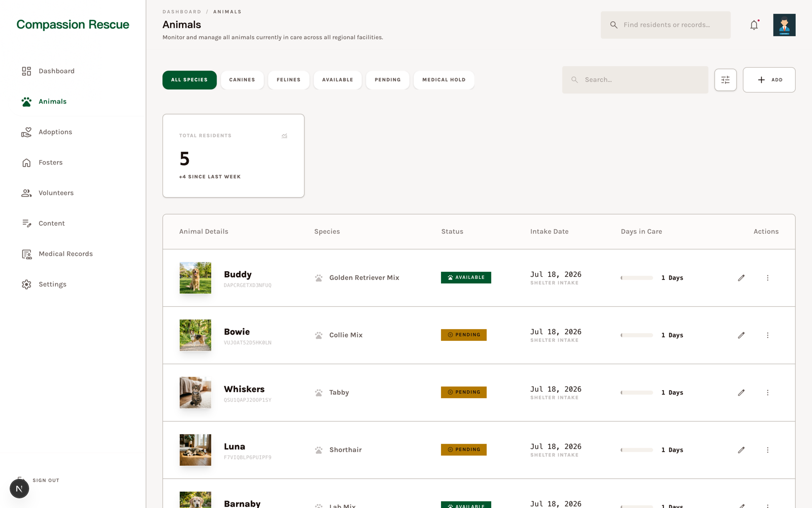Open the filter settings sliders icon

(725, 80)
